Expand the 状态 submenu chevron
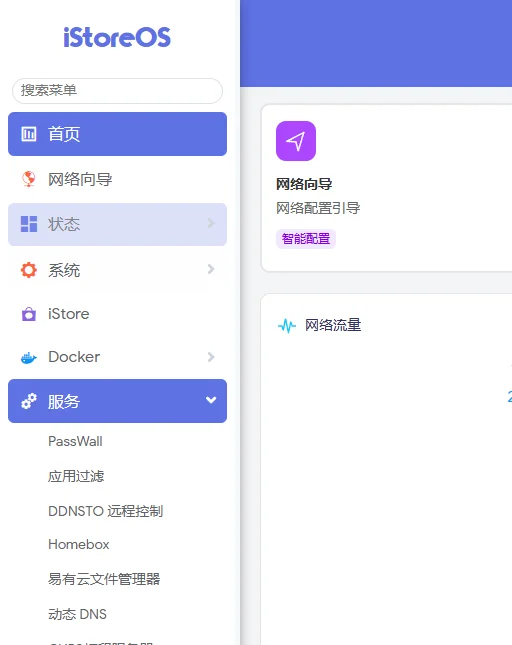512x645 pixels. pos(211,223)
